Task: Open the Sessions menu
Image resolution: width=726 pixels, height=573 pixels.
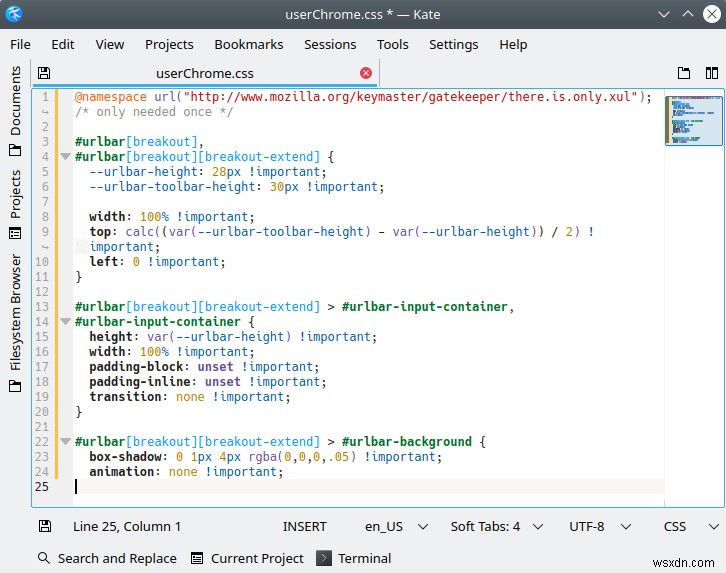Action: (x=330, y=44)
